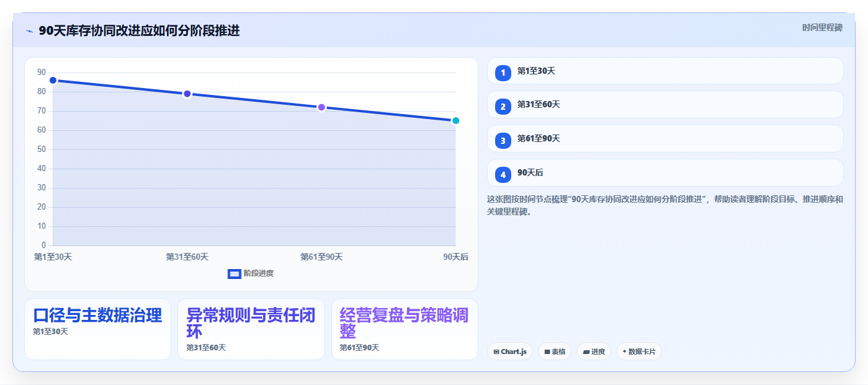Click the 第61至90天 chart data point
This screenshot has width=868, height=385.
coord(321,107)
